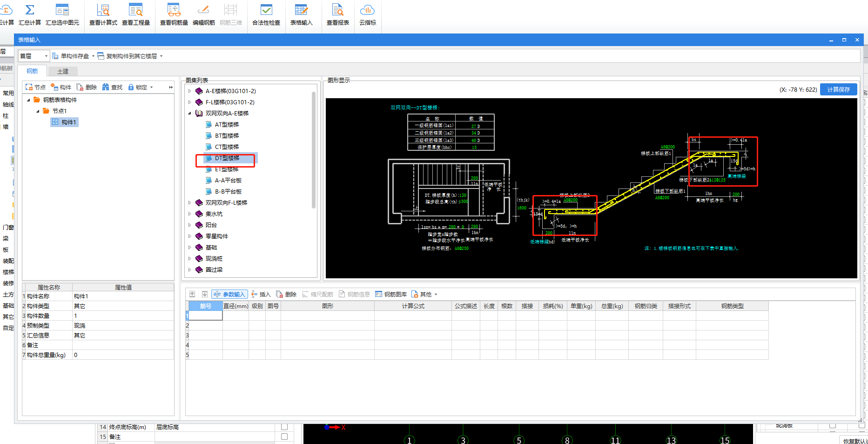The height and width of the screenshot is (444, 868).
Task: Open 查看工程量 tool
Action: [x=136, y=14]
